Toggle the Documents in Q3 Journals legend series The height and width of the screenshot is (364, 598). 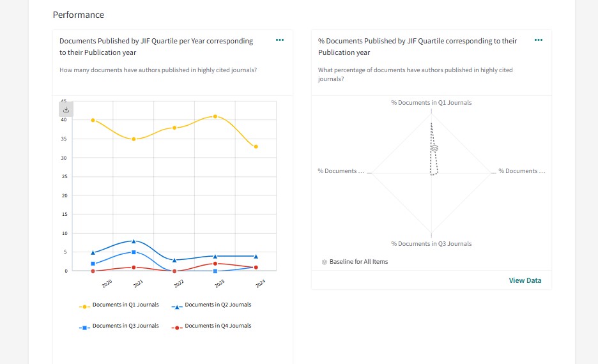[x=125, y=326]
